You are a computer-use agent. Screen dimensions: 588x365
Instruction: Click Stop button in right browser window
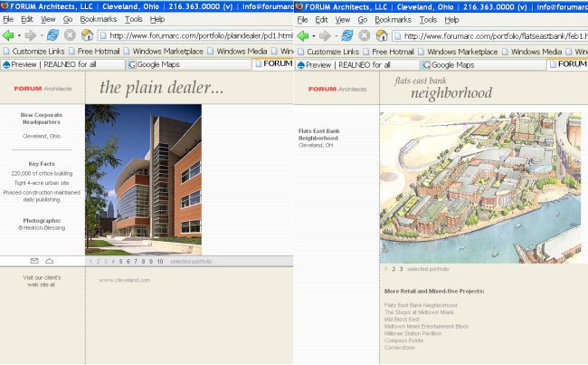[365, 35]
